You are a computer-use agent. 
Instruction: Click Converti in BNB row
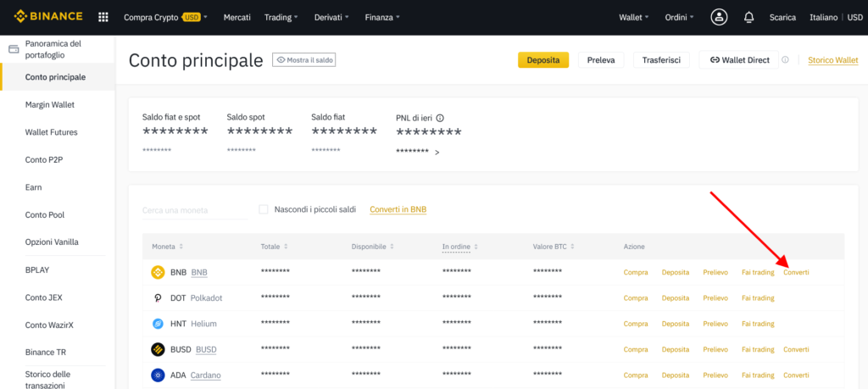796,272
